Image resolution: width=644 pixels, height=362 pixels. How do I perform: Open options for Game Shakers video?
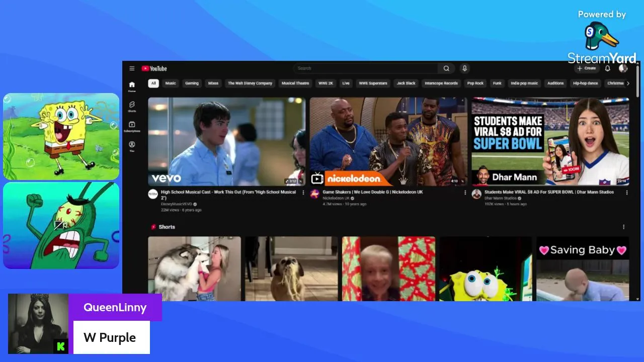click(465, 193)
